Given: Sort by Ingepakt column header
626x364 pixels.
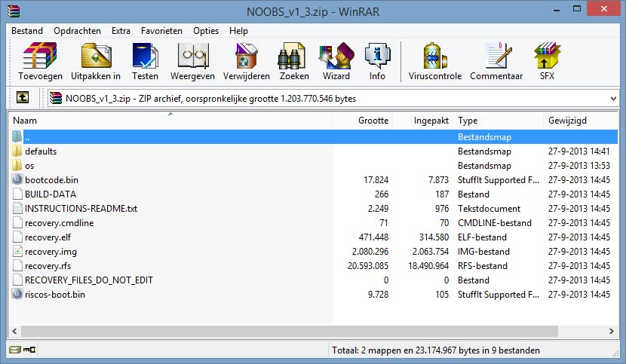Looking at the screenshot, I should click(x=423, y=120).
